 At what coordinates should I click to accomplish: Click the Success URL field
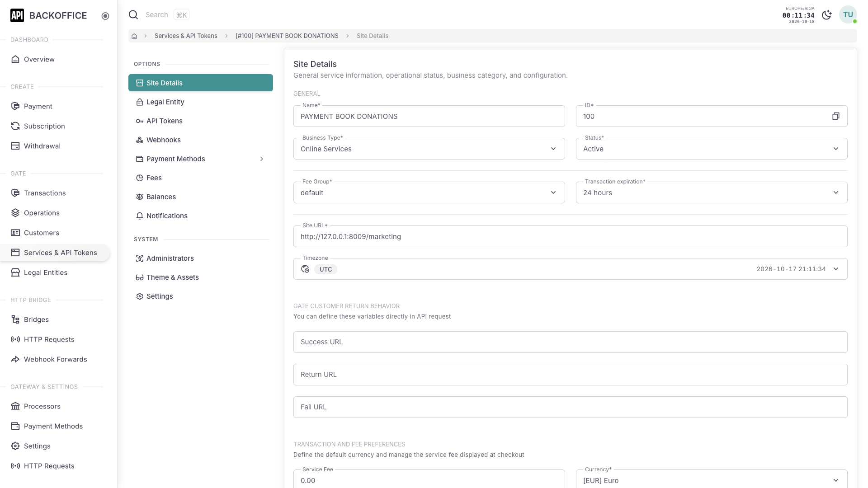coord(571,342)
